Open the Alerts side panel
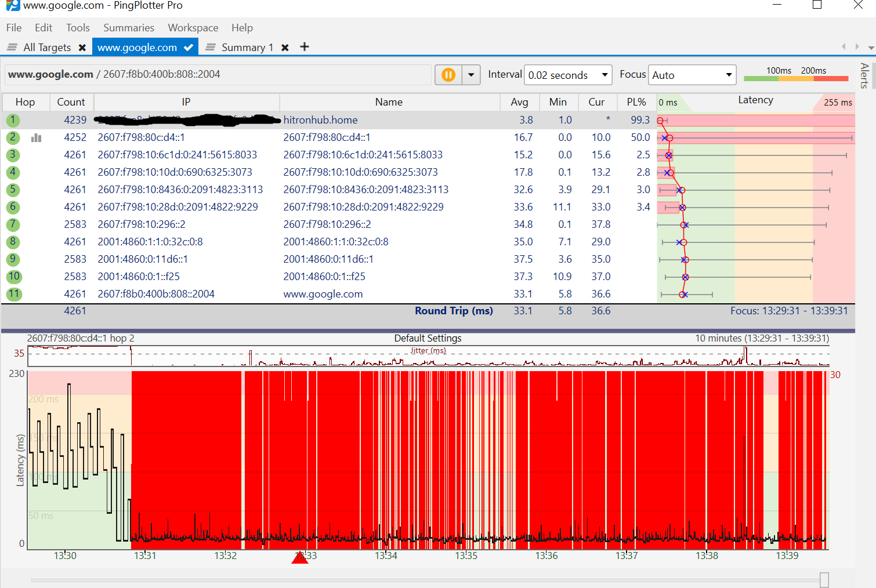Screen dimensions: 876x588 pyautogui.click(x=864, y=75)
